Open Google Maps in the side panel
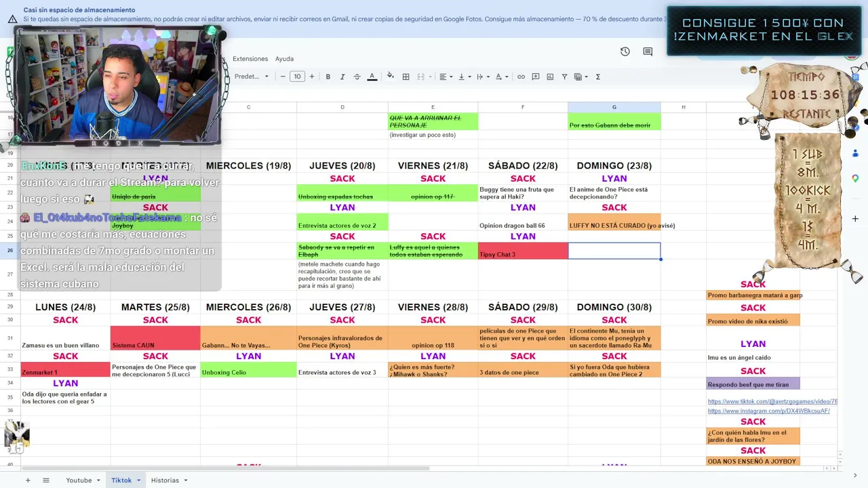The height and width of the screenshot is (488, 868). [x=855, y=178]
